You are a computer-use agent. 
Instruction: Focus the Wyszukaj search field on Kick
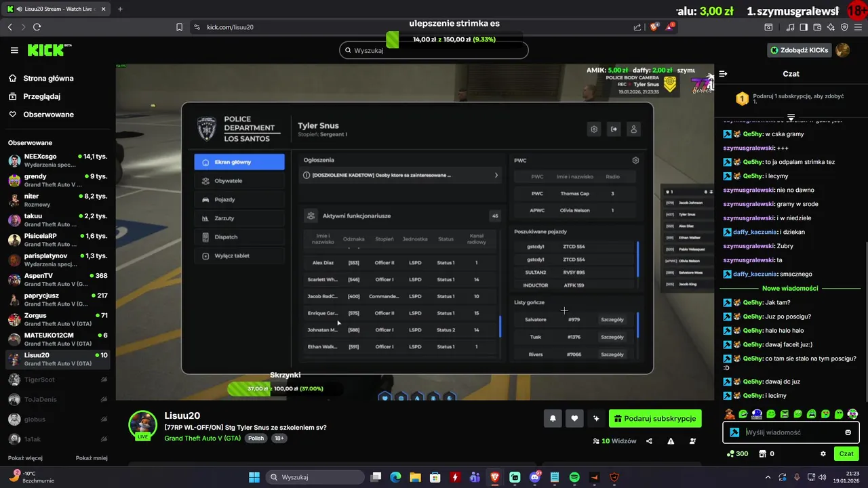click(434, 50)
